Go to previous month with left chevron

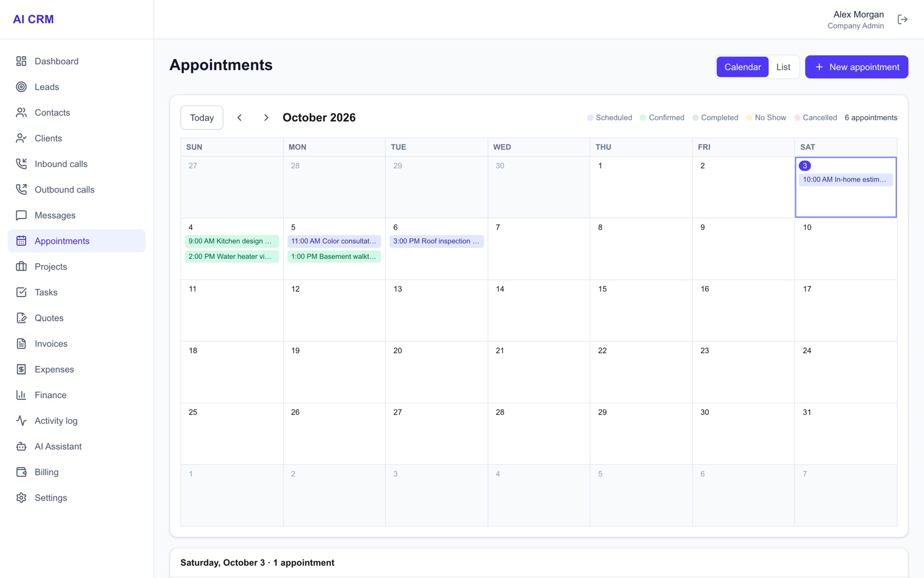point(240,118)
